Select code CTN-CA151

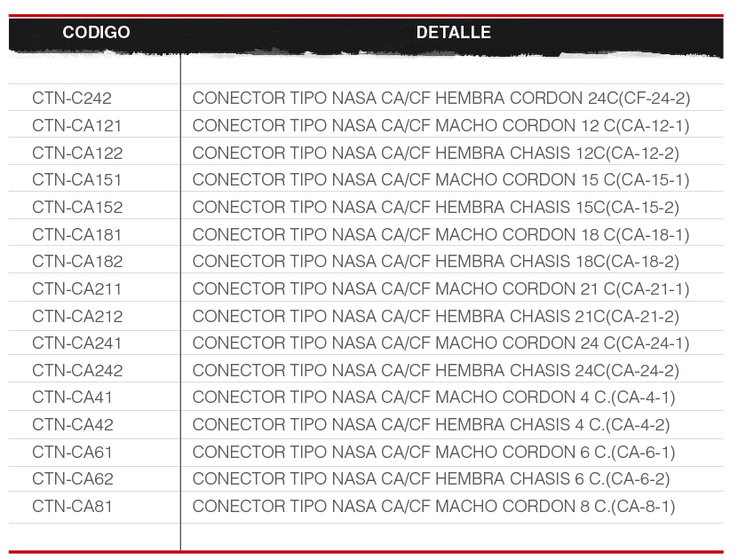pyautogui.click(x=77, y=179)
